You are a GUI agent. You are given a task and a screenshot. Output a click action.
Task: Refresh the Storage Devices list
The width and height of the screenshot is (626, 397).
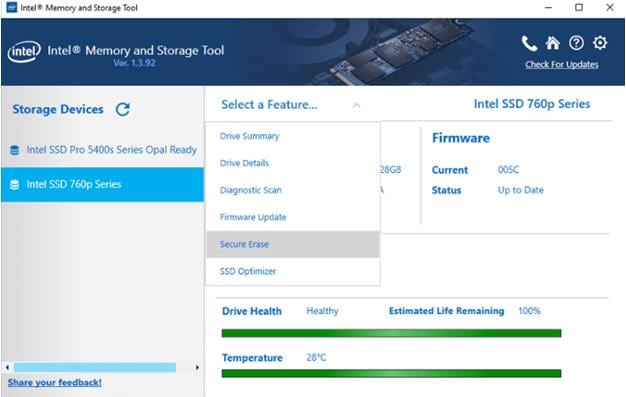coord(123,109)
